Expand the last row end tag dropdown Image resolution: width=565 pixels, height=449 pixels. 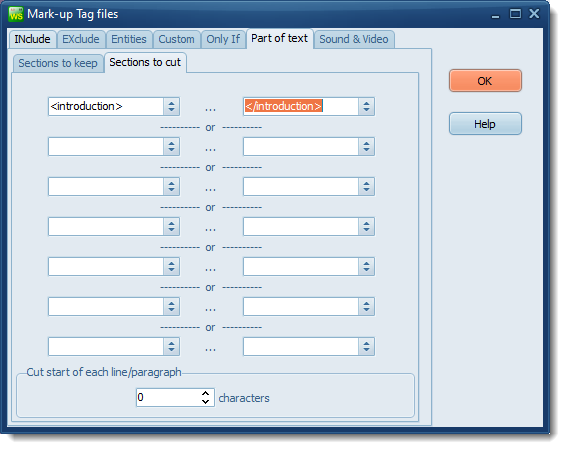tap(366, 347)
